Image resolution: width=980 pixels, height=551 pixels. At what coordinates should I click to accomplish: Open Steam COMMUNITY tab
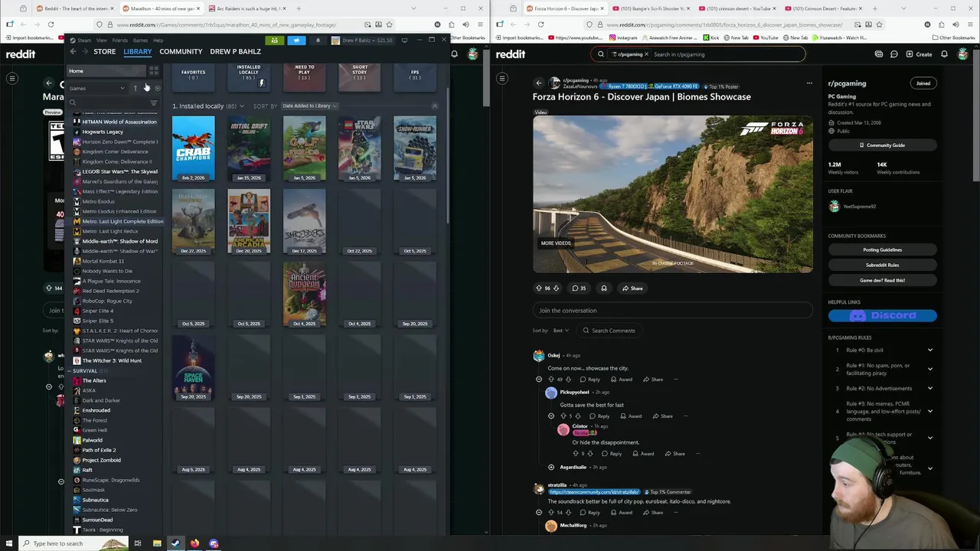pyautogui.click(x=181, y=51)
